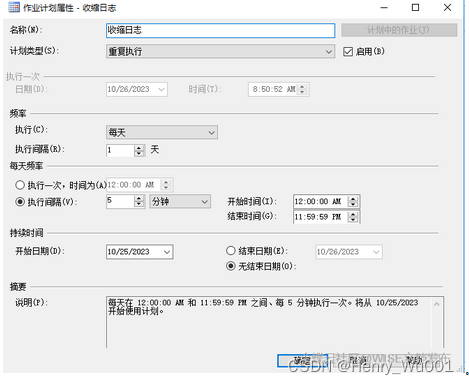Image resolution: width=469 pixels, height=385 pixels.
Task: Click the interval value field showing 5
Action: pos(120,201)
